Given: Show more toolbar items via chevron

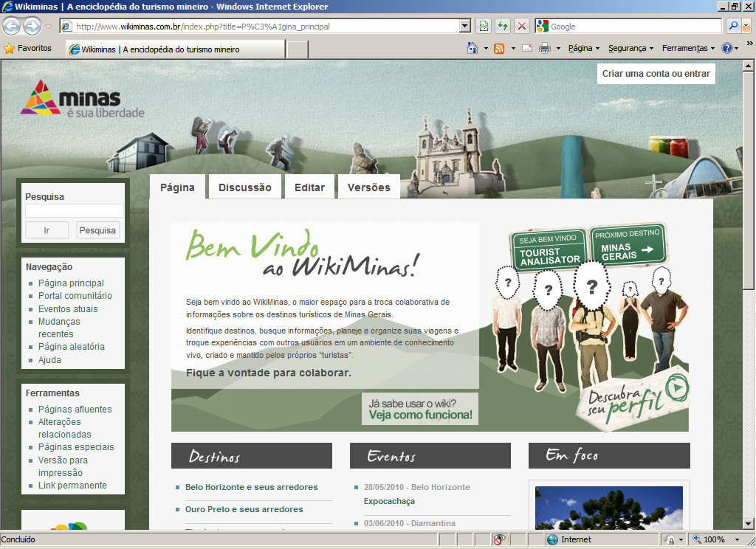Looking at the screenshot, I should (750, 44).
